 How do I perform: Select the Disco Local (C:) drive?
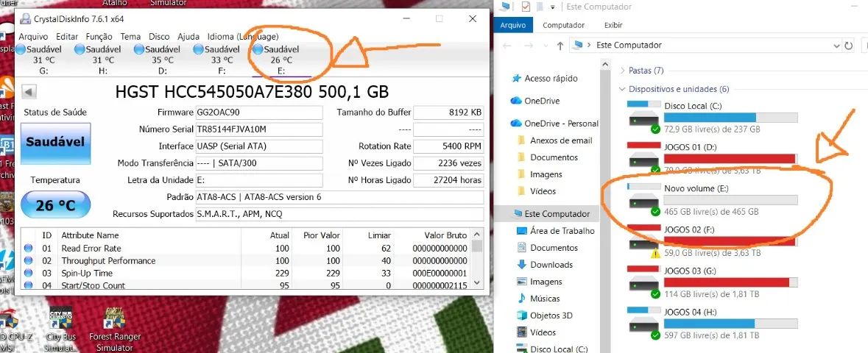point(713,117)
